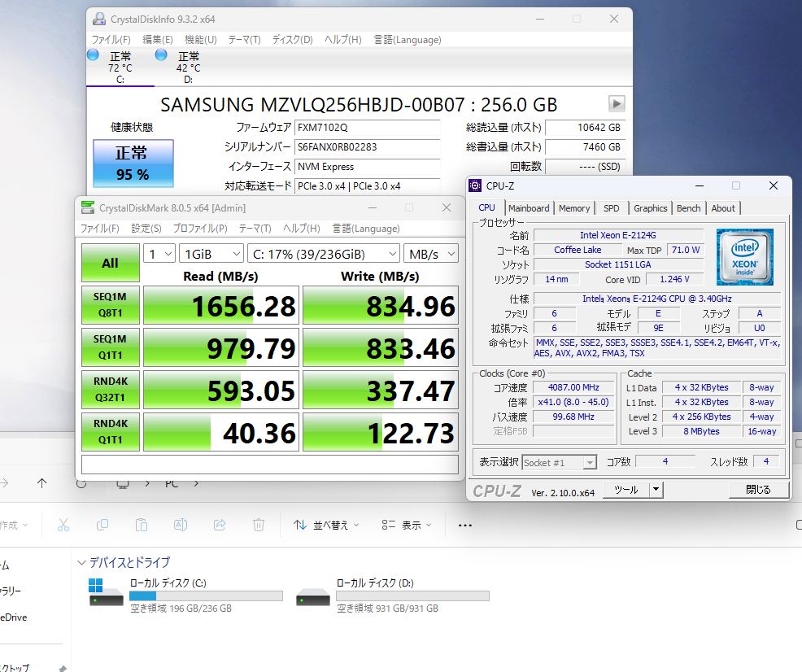This screenshot has height=672, width=802.
Task: Click the core speed value 4087.00 MHz
Action: coord(573,387)
